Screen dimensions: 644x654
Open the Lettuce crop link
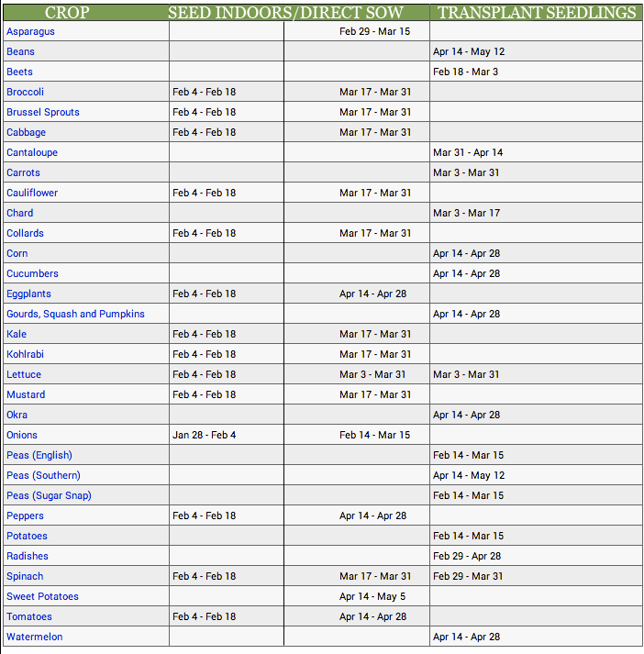(24, 374)
